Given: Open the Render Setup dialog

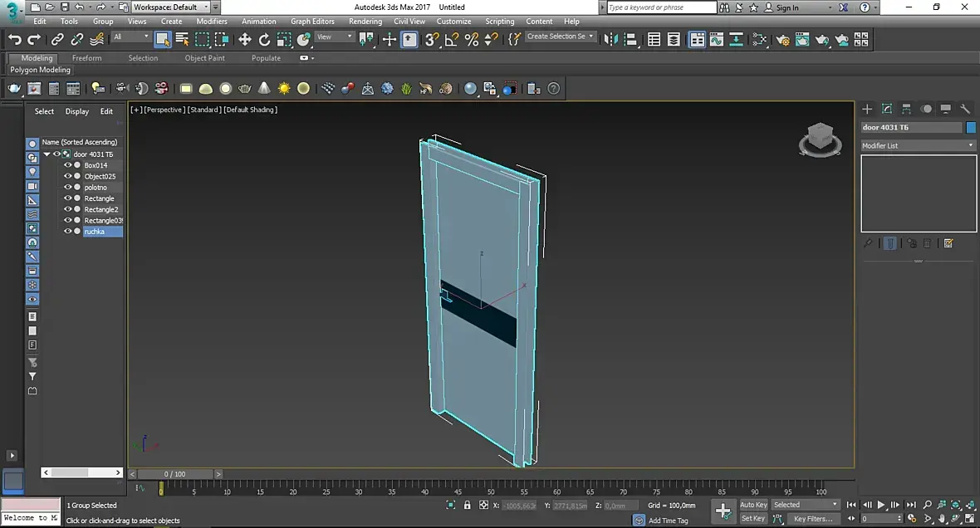Looking at the screenshot, I should pyautogui.click(x=782, y=39).
